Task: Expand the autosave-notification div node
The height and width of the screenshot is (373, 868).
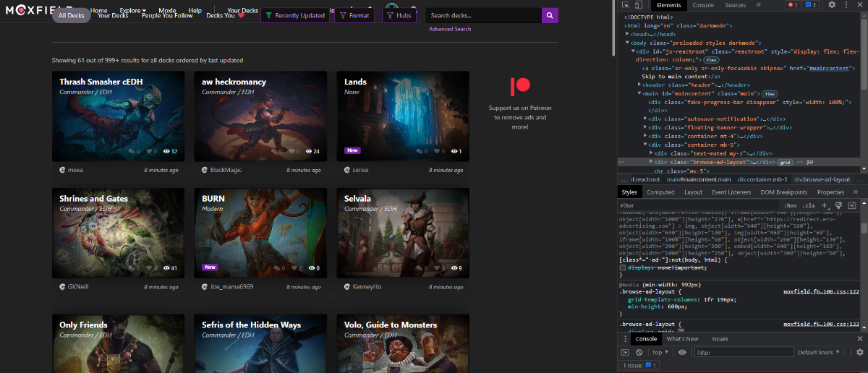Action: click(x=645, y=119)
